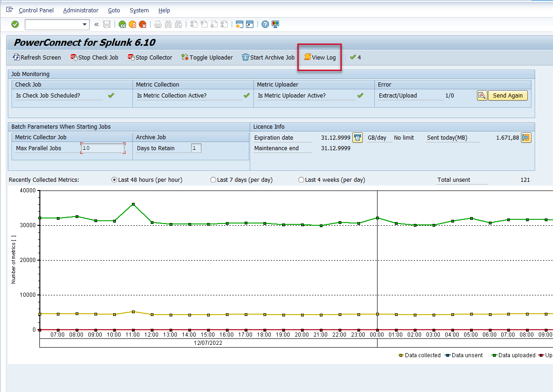This screenshot has height=392, width=553.
Task: Click the green Back arrow icon
Action: 122,24
